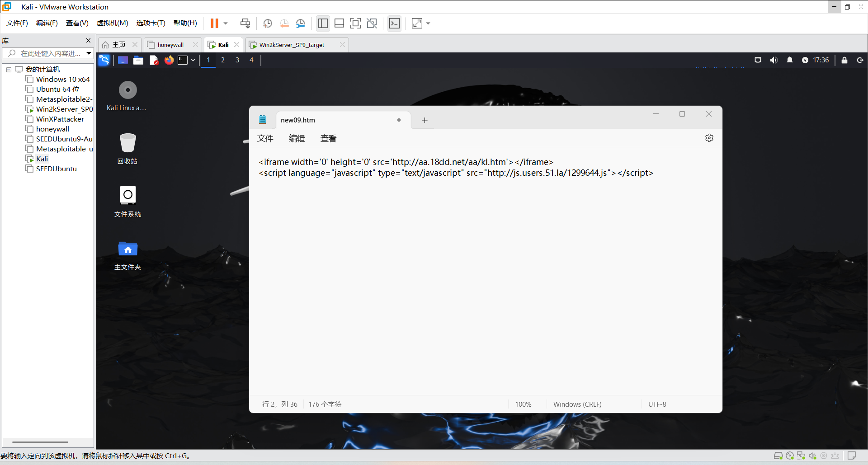Image resolution: width=868 pixels, height=465 pixels.
Task: Open Notepad settings gear
Action: pyautogui.click(x=709, y=138)
